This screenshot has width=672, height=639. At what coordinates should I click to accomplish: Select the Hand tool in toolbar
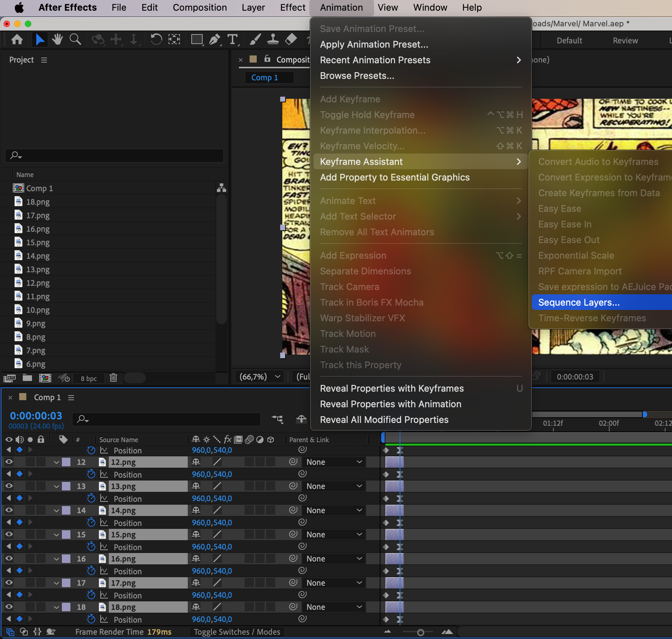click(x=57, y=39)
